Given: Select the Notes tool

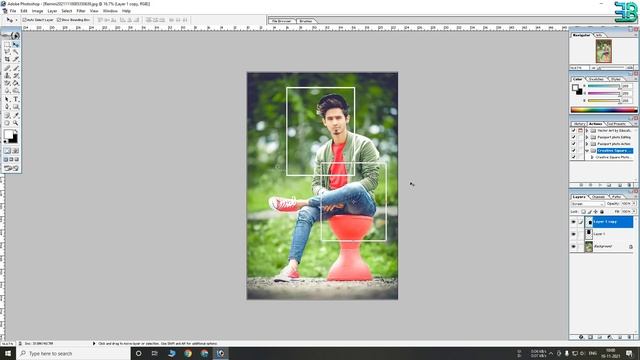Looking at the screenshot, I should [7, 116].
